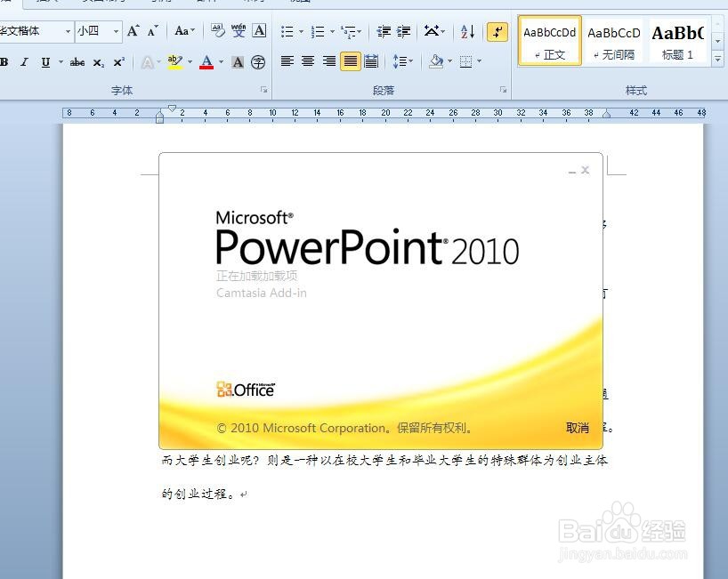
Task: Click the Center alignment icon
Action: point(308,61)
